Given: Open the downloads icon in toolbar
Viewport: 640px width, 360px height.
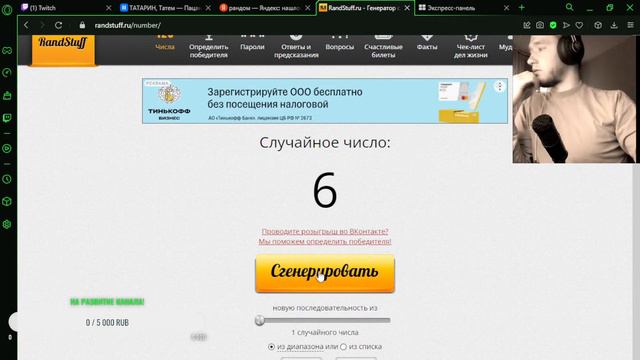Looking at the screenshot, I should click(614, 25).
